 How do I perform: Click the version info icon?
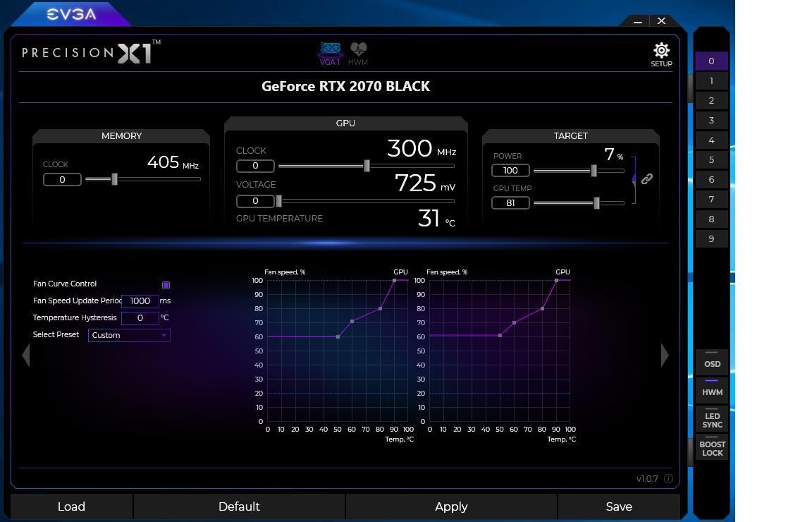[x=668, y=479]
